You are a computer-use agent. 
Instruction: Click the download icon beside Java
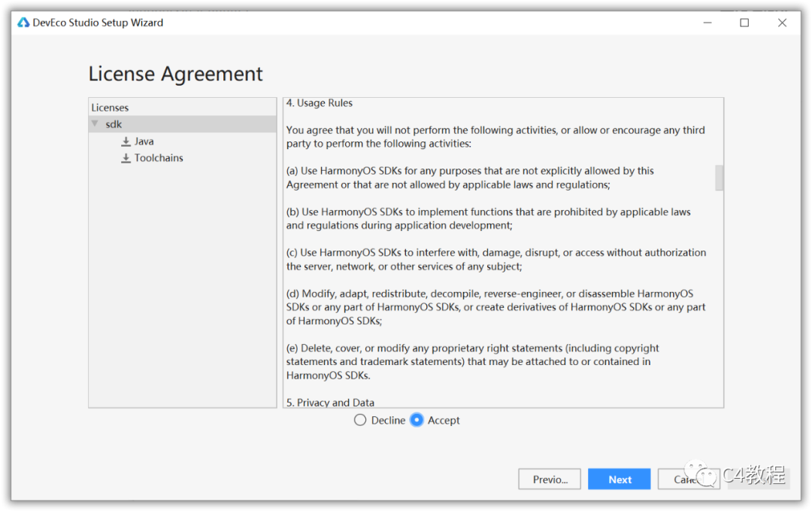click(x=126, y=141)
